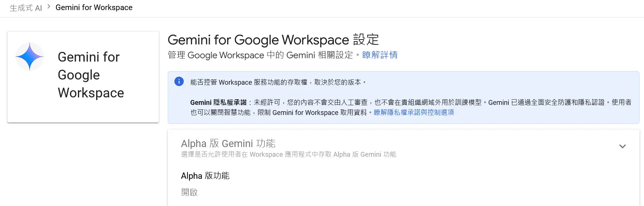Click the 開啟 status value
Image resolution: width=644 pixels, height=206 pixels.
(189, 192)
